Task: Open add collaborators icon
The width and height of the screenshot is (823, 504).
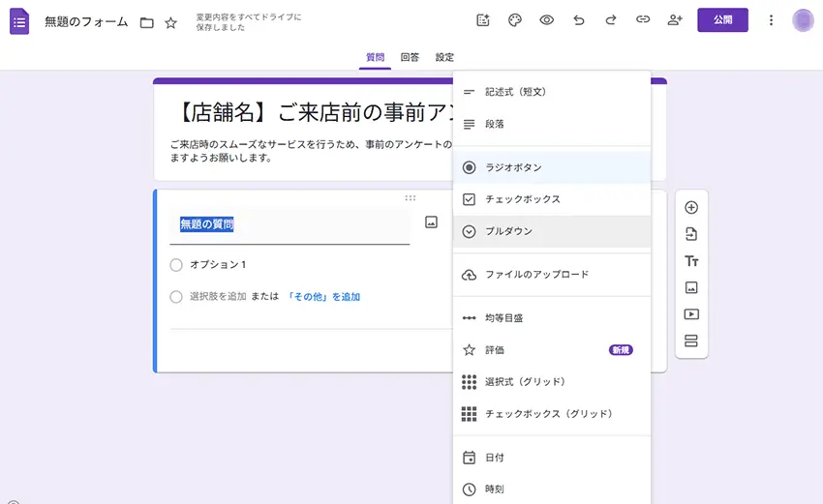Action: click(x=675, y=20)
